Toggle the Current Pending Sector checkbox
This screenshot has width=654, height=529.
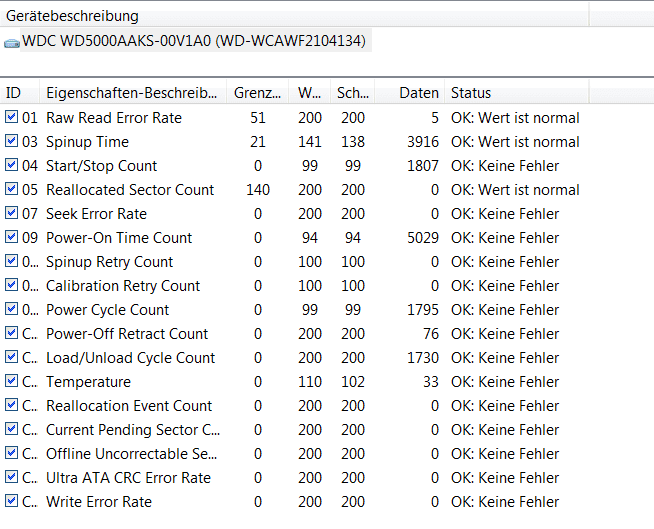coord(11,429)
